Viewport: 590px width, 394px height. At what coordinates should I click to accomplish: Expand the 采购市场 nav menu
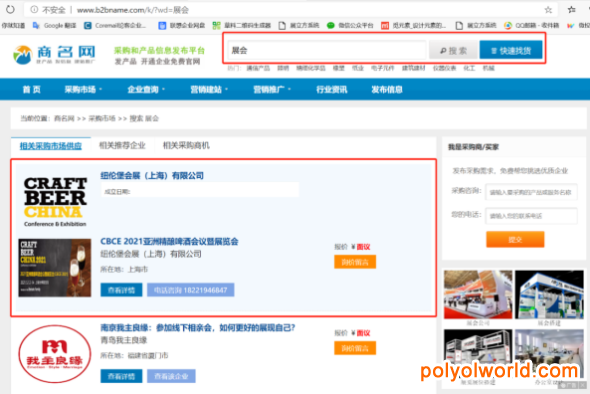(x=83, y=90)
